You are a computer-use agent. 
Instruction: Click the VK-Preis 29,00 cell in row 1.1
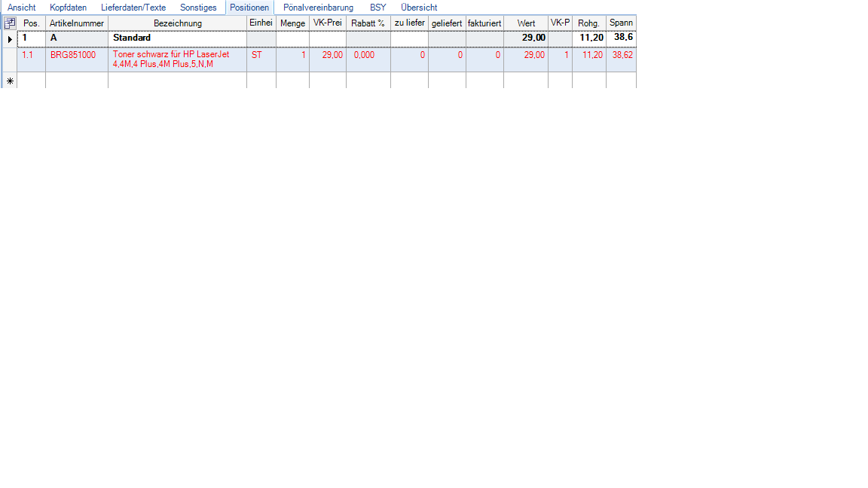tap(328, 55)
